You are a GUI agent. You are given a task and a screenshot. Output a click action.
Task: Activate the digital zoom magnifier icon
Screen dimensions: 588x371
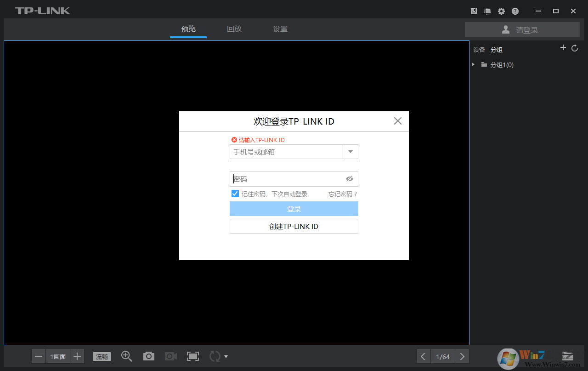pyautogui.click(x=127, y=356)
